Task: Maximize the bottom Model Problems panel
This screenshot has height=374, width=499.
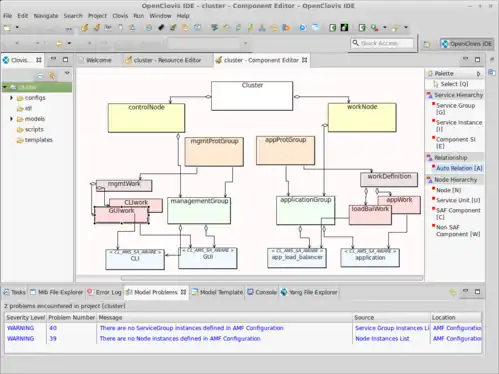Action: (477, 291)
